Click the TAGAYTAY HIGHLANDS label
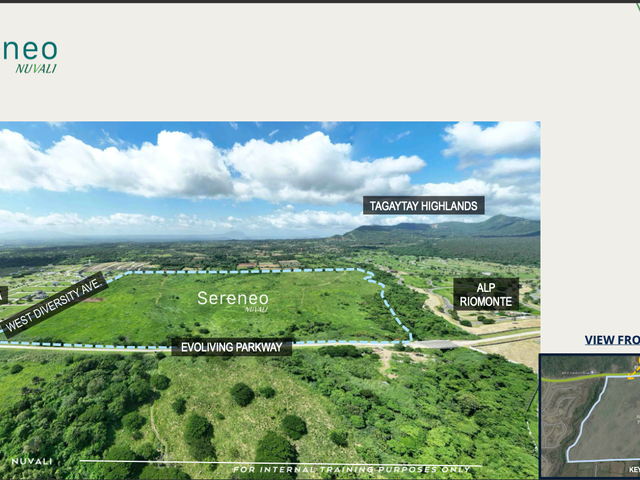Screen dimensions: 640x480 pyautogui.click(x=424, y=205)
